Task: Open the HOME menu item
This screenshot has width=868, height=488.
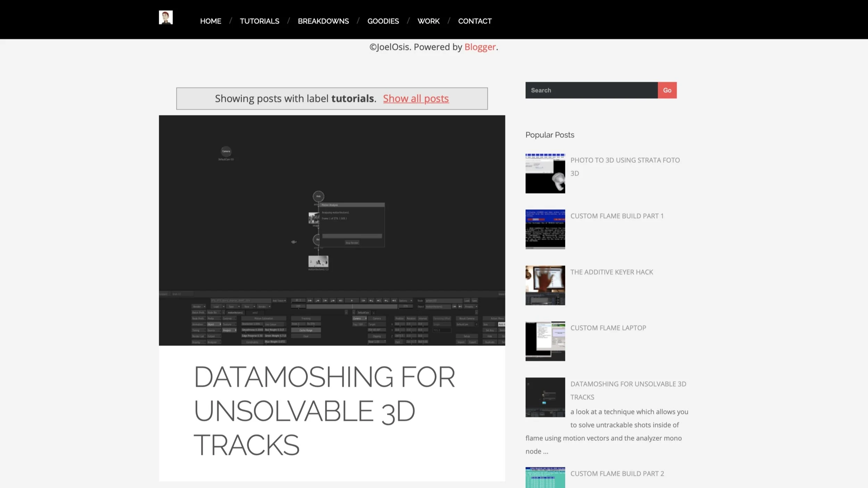Action: 210,21
